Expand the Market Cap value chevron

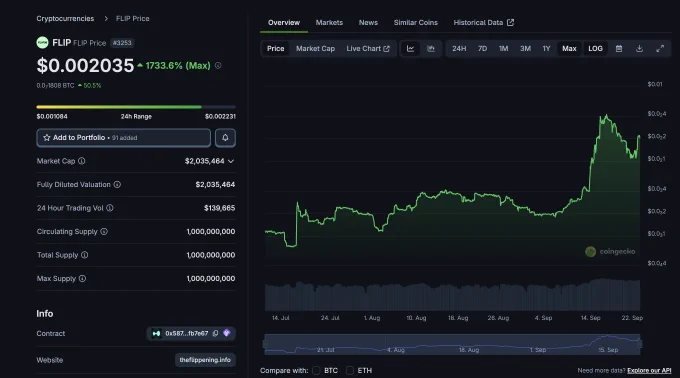[231, 161]
